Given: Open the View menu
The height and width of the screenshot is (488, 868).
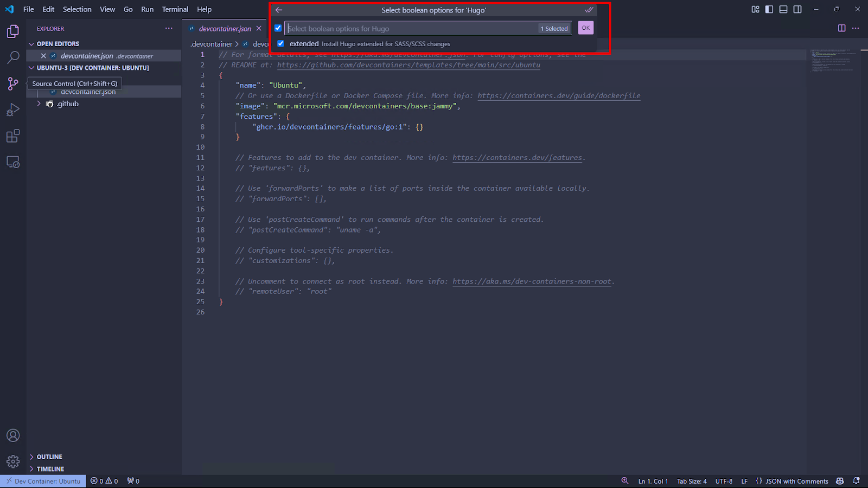Looking at the screenshot, I should click(107, 9).
